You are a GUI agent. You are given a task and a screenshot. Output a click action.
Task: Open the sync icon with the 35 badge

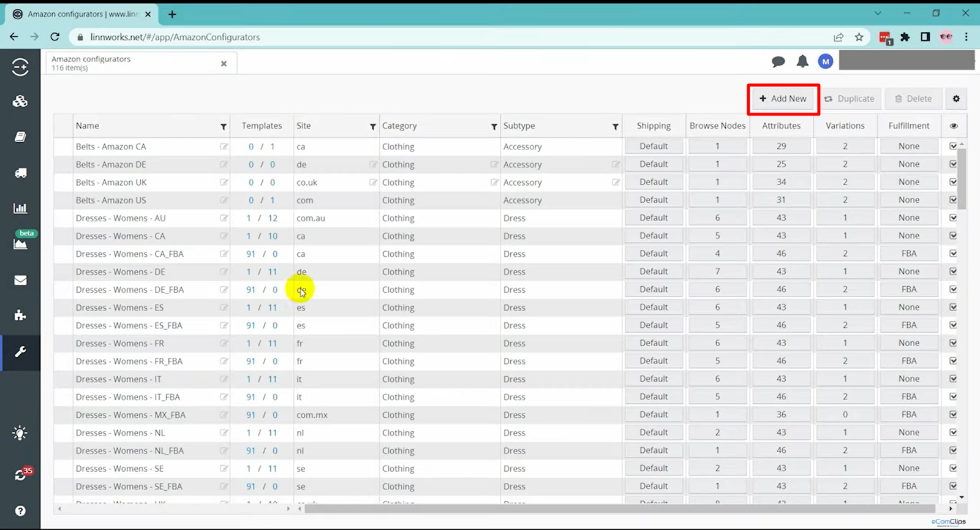point(21,475)
